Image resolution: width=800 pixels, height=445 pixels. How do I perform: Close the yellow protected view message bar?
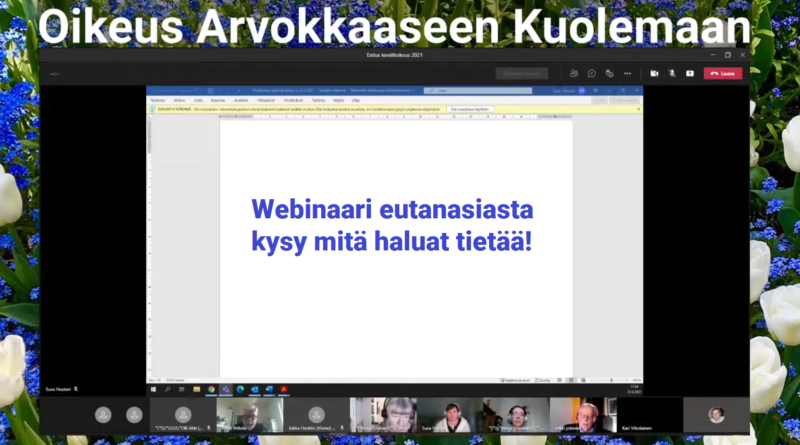[637, 108]
